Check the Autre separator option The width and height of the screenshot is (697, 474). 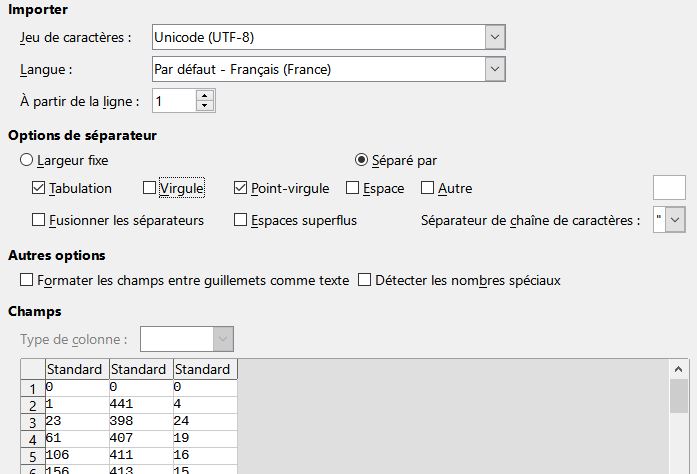(x=427, y=188)
